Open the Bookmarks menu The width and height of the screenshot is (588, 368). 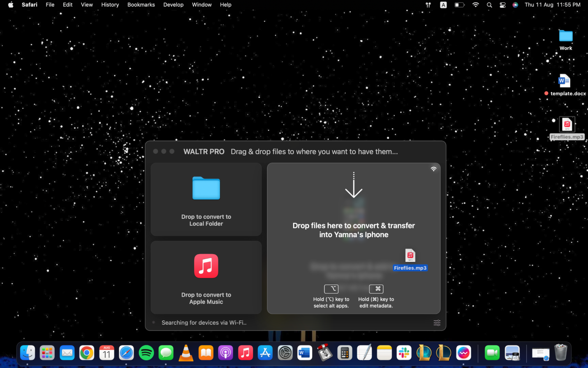[141, 5]
